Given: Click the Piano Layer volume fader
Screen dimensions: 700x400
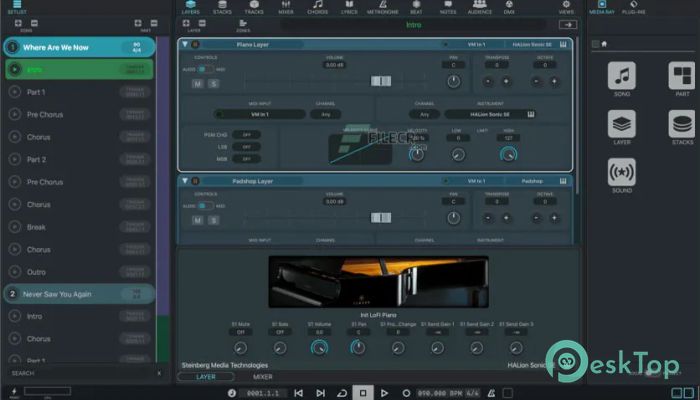Looking at the screenshot, I should (381, 81).
